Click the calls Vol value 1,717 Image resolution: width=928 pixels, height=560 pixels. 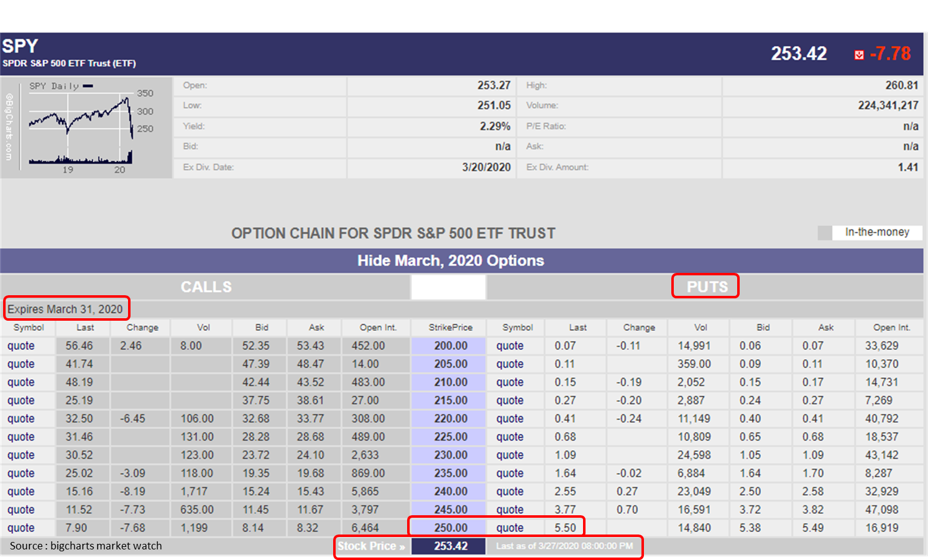(x=194, y=492)
